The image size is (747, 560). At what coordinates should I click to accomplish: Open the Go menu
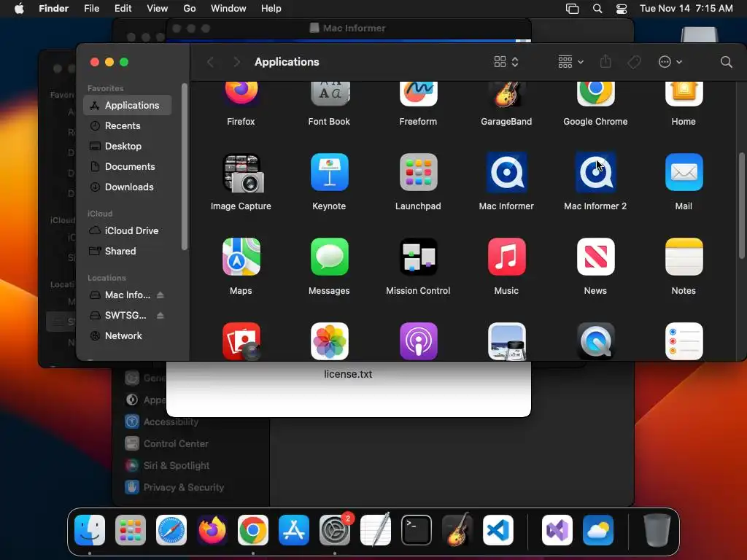[190, 9]
